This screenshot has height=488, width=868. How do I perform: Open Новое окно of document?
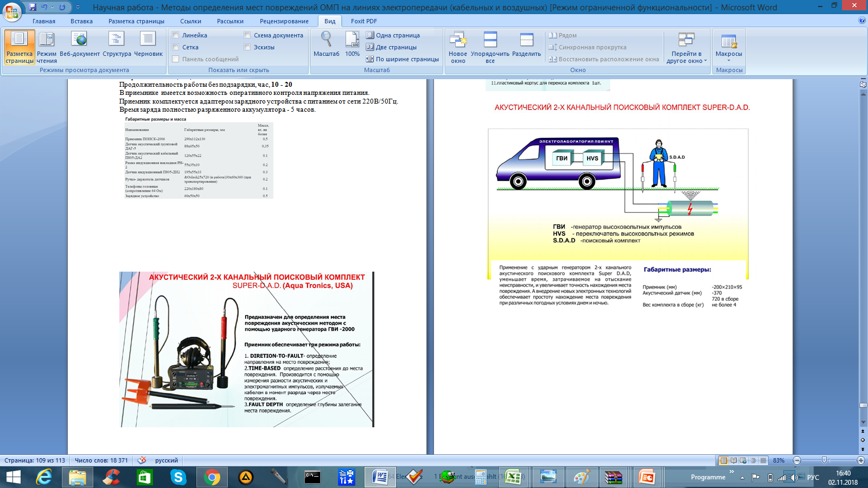458,47
